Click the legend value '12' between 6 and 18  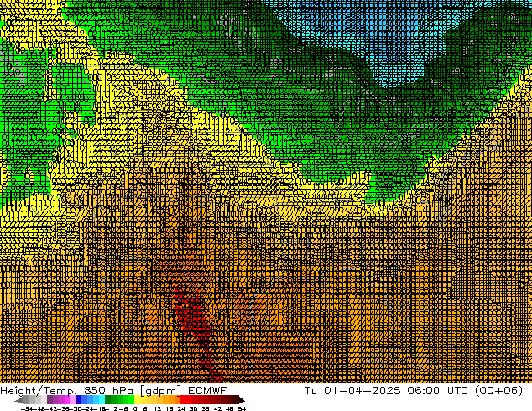point(157,408)
